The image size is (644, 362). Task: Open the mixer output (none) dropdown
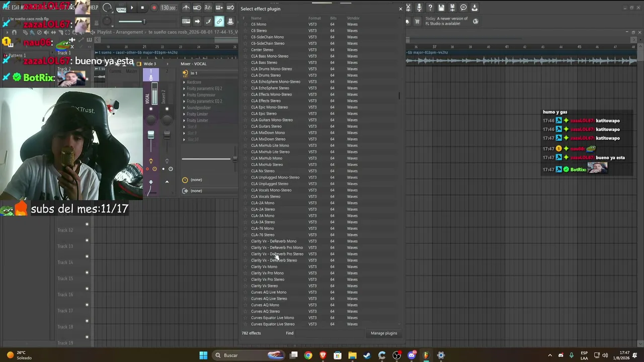point(213,191)
